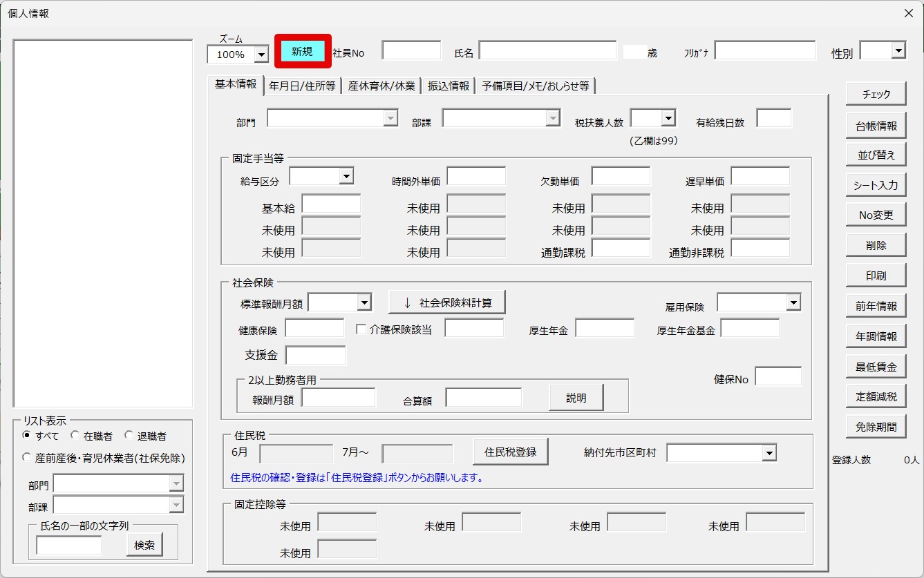Click the 社会保険料計算 arrow button
The height and width of the screenshot is (578, 924).
point(447,302)
